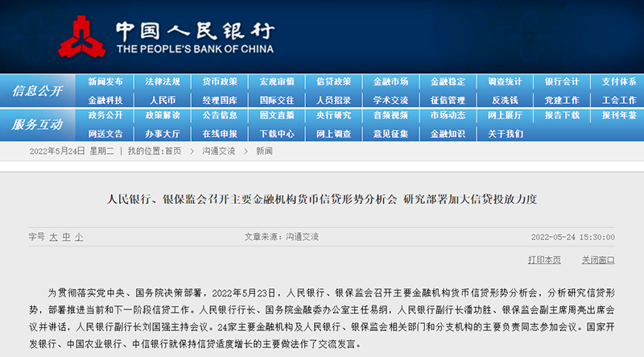Select the 信息公开 navigation header

click(x=37, y=91)
